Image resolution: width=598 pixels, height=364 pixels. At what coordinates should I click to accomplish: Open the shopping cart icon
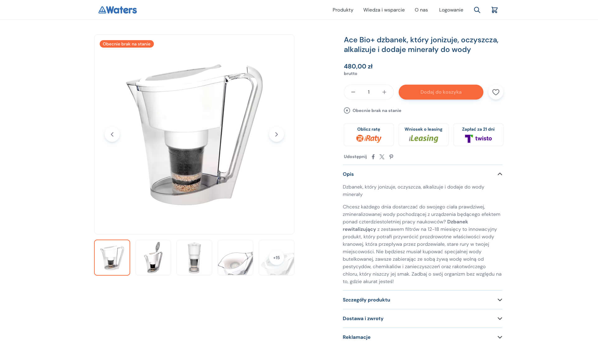(494, 10)
